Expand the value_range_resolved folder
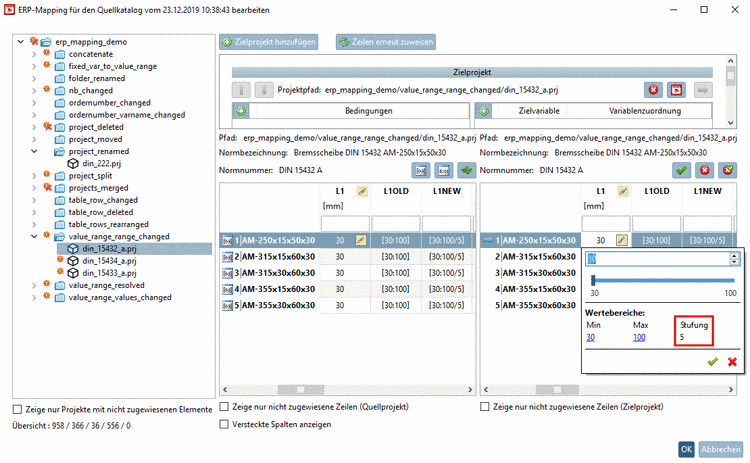This screenshot has width=750, height=463. [34, 285]
